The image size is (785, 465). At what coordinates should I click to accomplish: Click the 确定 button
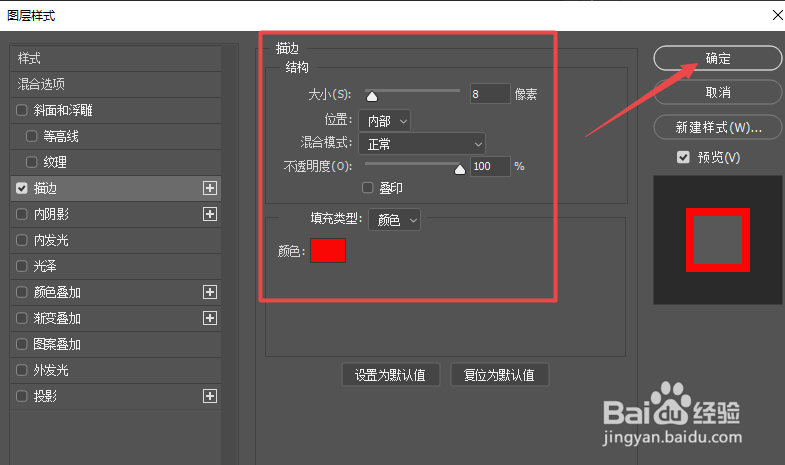[x=717, y=59]
